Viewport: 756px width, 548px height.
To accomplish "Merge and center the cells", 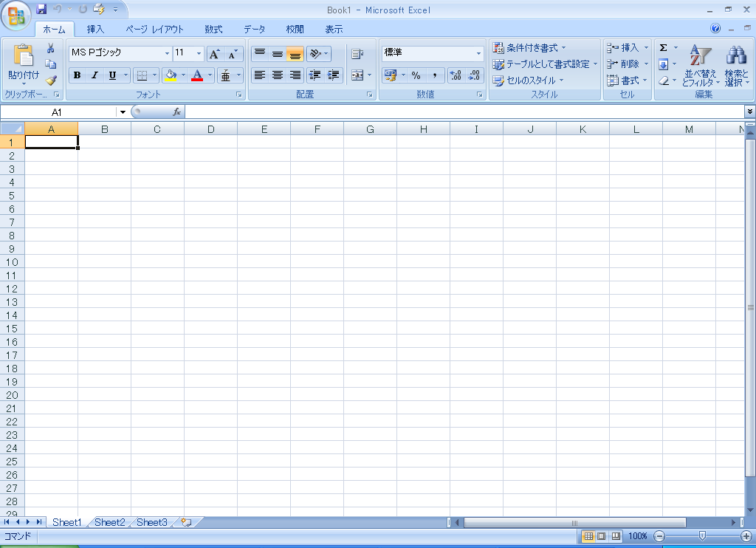I will (x=357, y=75).
